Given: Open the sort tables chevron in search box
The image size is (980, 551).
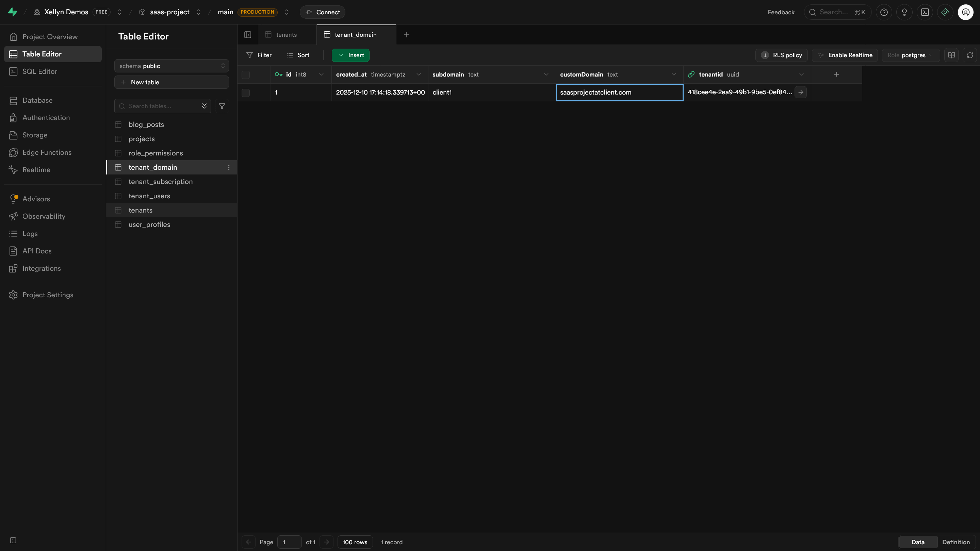Looking at the screenshot, I should click(204, 106).
